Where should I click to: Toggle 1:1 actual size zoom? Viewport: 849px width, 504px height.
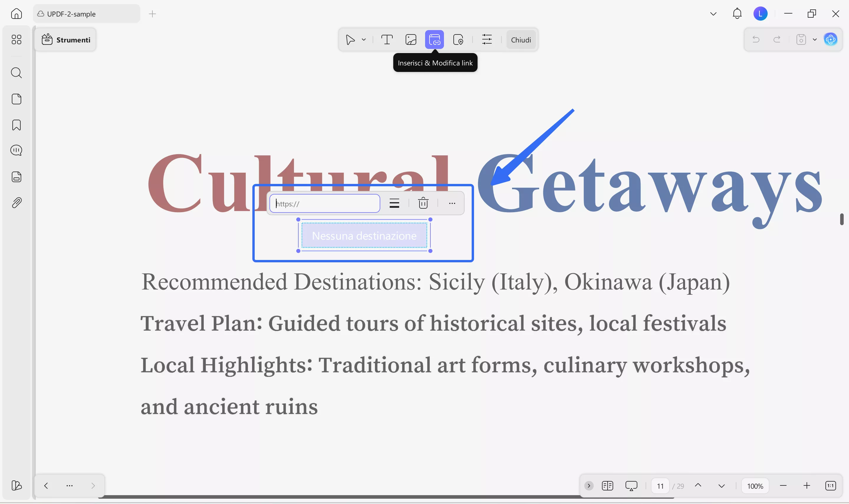click(831, 485)
